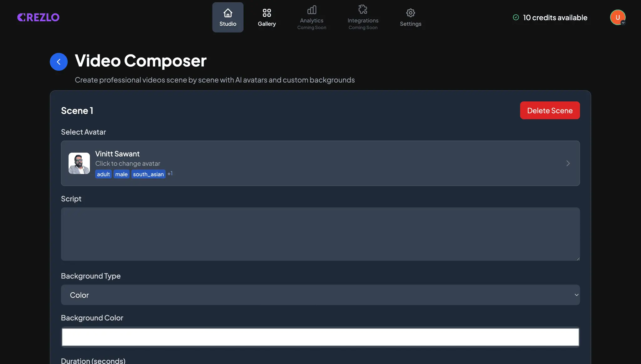
Task: Open the Settings tab
Action: tap(410, 17)
